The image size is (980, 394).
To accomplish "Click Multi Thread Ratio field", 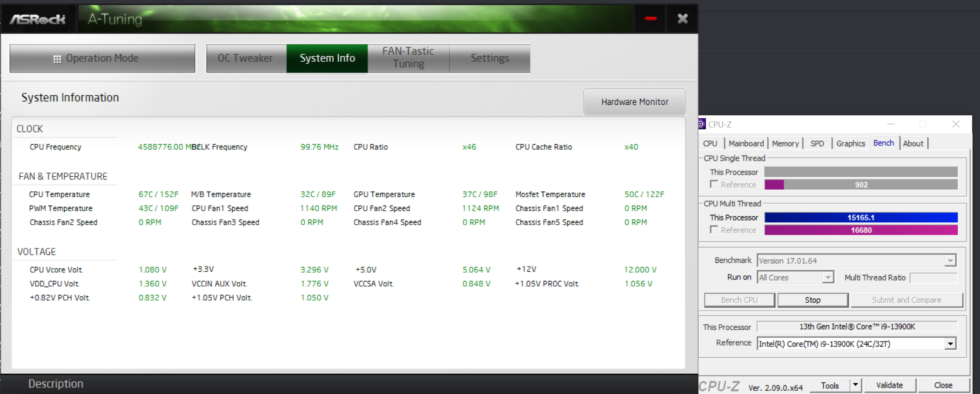I will (933, 278).
